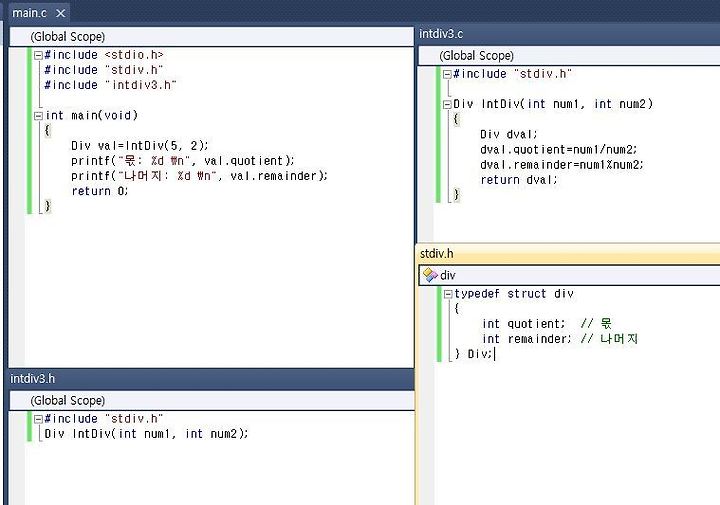Click 'return dval;' in intdiv3.c
This screenshot has width=720, height=505.
[x=519, y=180]
